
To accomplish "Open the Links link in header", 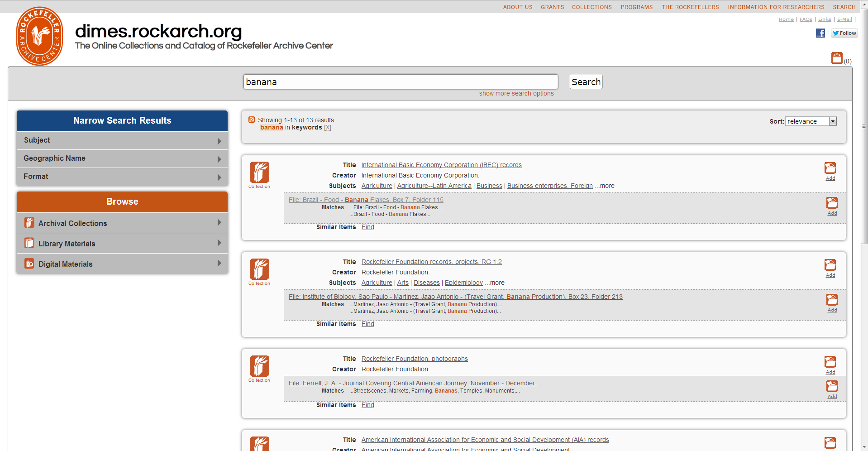I will tap(825, 19).
